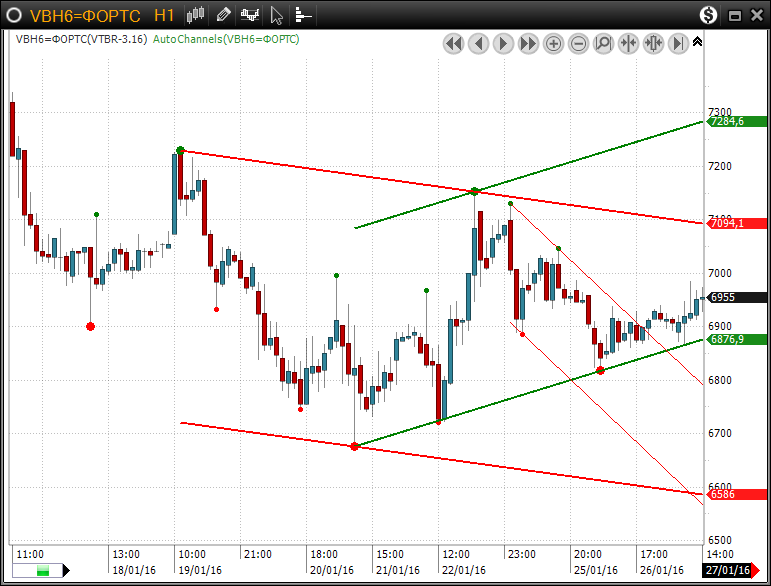This screenshot has width=771, height=586.
Task: Open the horizontal volume profile icon
Action: point(303,15)
